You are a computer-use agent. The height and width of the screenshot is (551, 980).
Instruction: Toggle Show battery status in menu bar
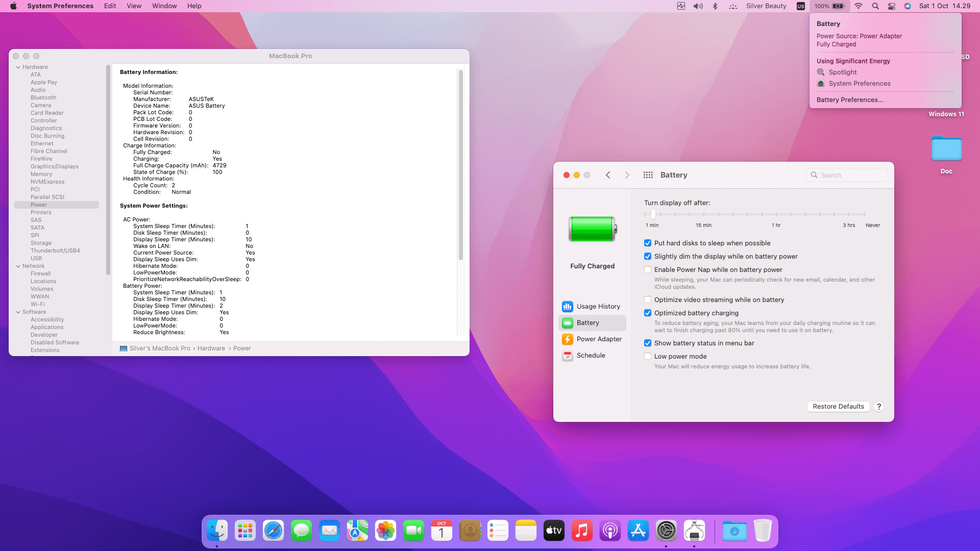click(x=648, y=343)
